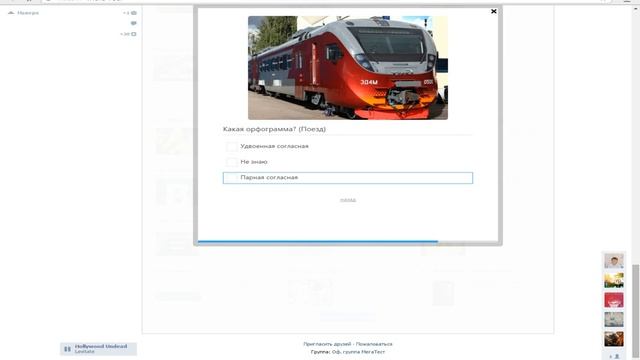
Task: Open the dark brown friend avatar thumbnail
Action: [x=614, y=339]
